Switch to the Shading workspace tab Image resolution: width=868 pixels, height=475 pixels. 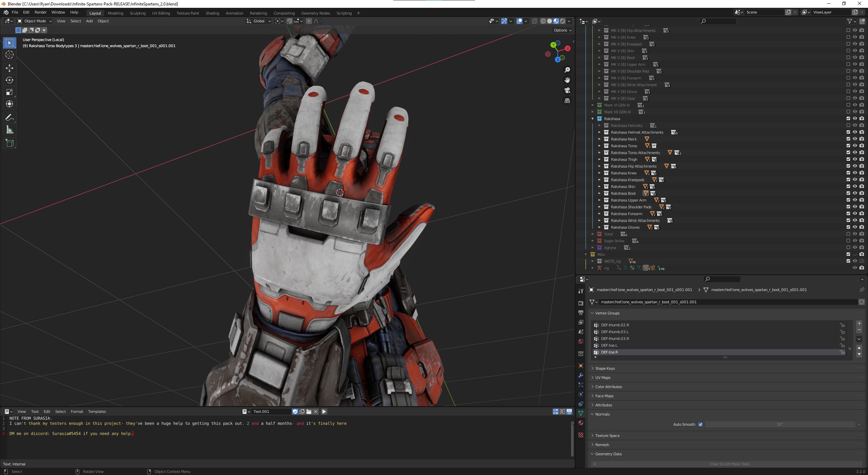click(x=212, y=13)
